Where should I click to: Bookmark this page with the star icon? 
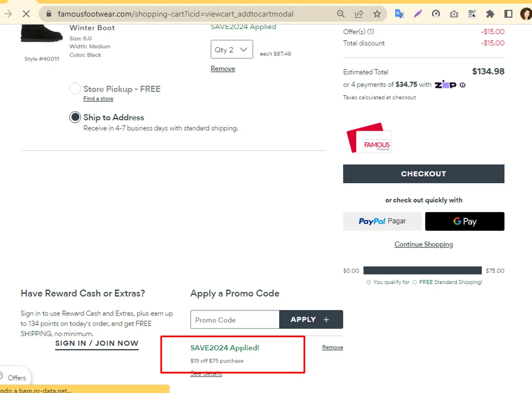coord(377,14)
